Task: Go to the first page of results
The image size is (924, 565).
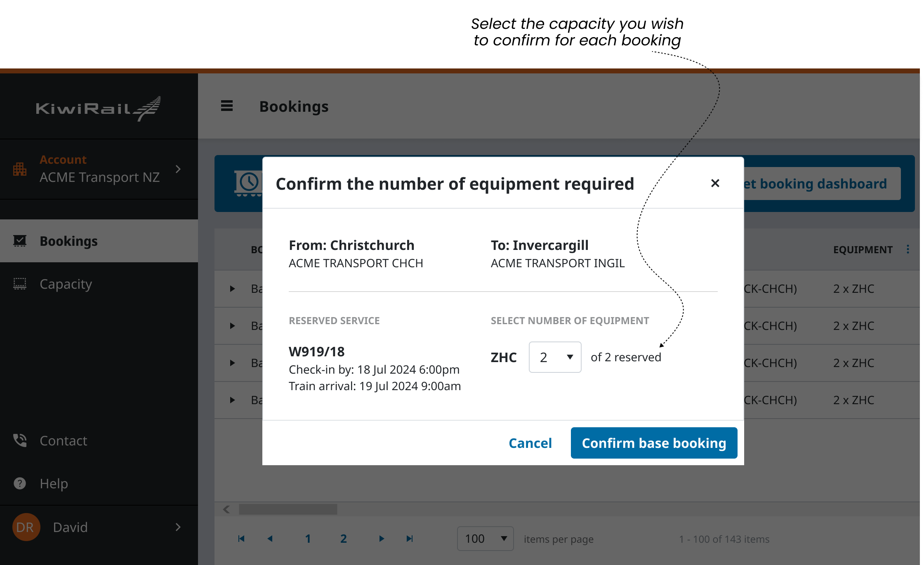Action: coord(241,539)
